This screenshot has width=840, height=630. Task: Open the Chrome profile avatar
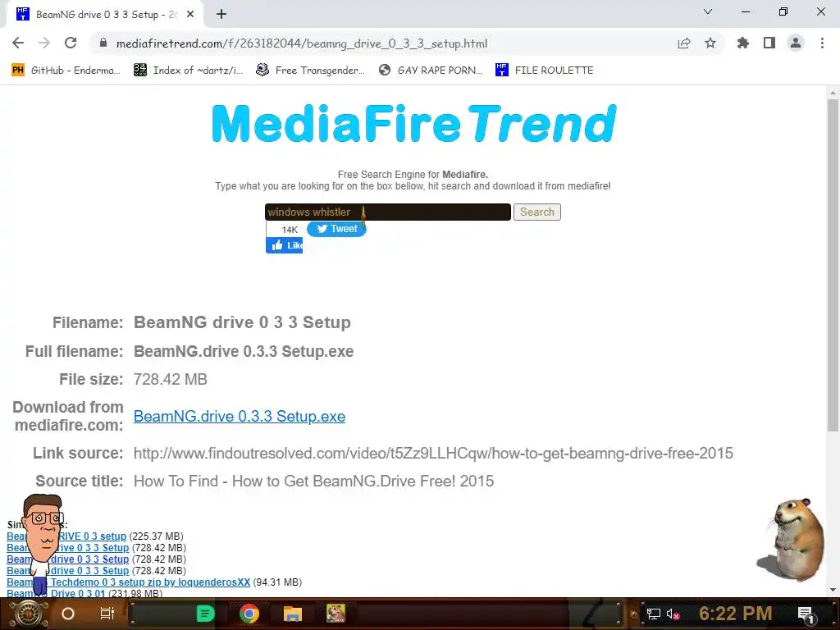[796, 43]
